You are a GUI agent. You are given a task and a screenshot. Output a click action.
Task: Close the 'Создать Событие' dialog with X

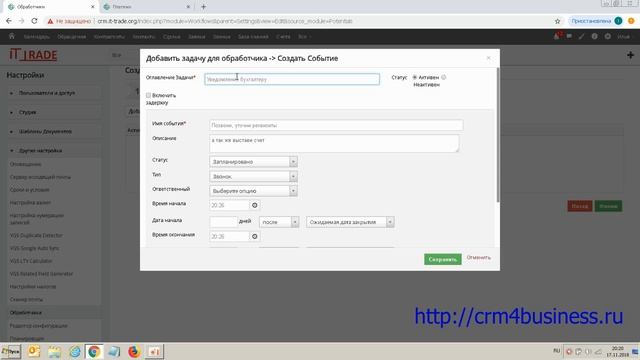(489, 58)
